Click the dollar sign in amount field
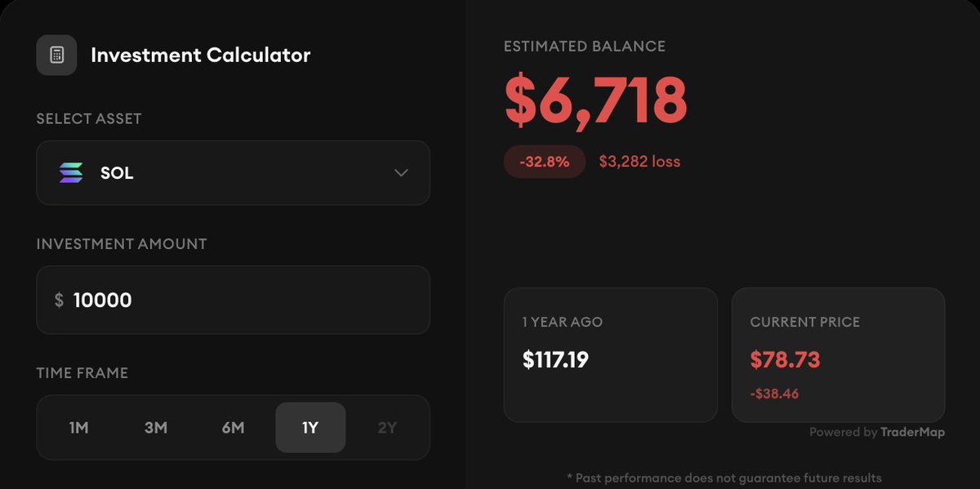 59,300
